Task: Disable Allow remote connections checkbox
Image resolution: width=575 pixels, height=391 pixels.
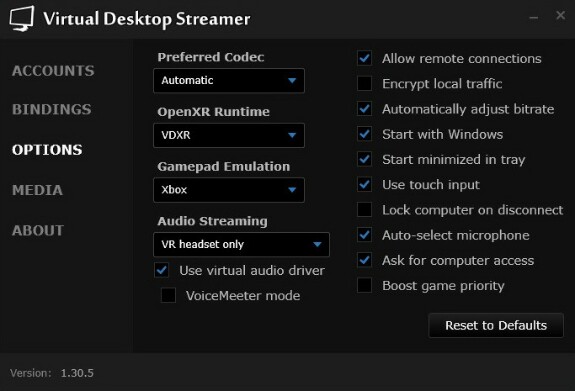Action: pyautogui.click(x=365, y=58)
